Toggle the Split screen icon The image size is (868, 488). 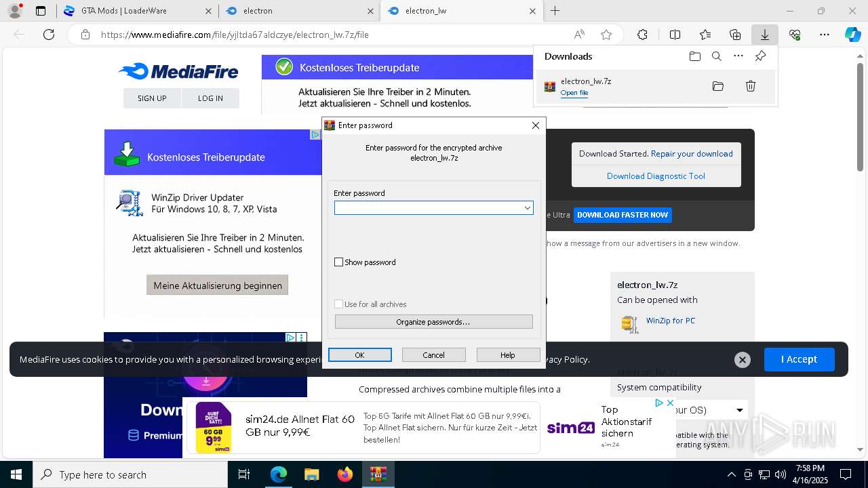click(x=675, y=35)
